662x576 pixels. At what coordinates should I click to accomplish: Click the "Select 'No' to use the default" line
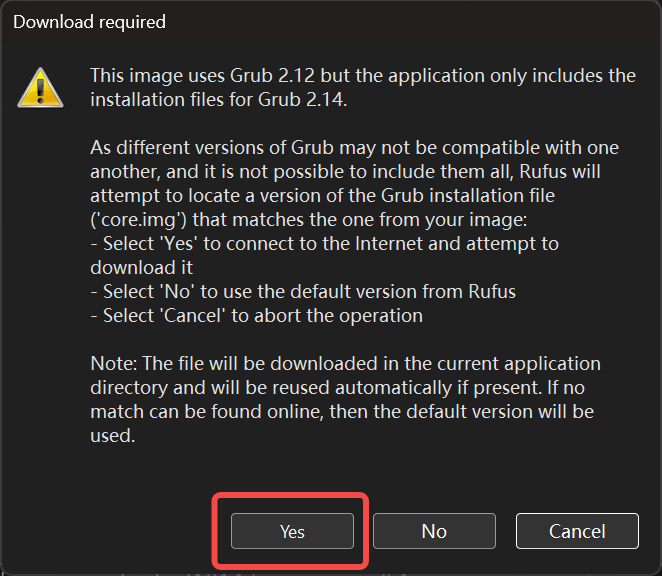point(303,291)
